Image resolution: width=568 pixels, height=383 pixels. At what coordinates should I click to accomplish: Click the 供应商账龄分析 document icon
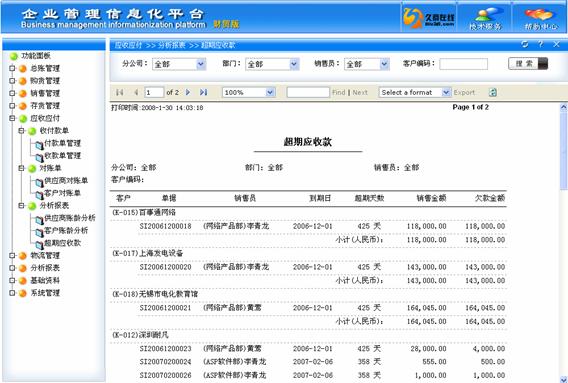[x=39, y=220]
